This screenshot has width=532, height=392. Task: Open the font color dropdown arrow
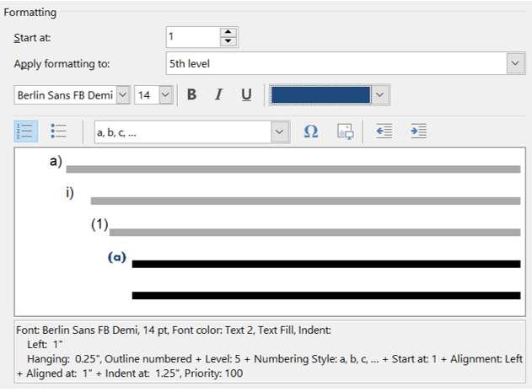pyautogui.click(x=381, y=95)
